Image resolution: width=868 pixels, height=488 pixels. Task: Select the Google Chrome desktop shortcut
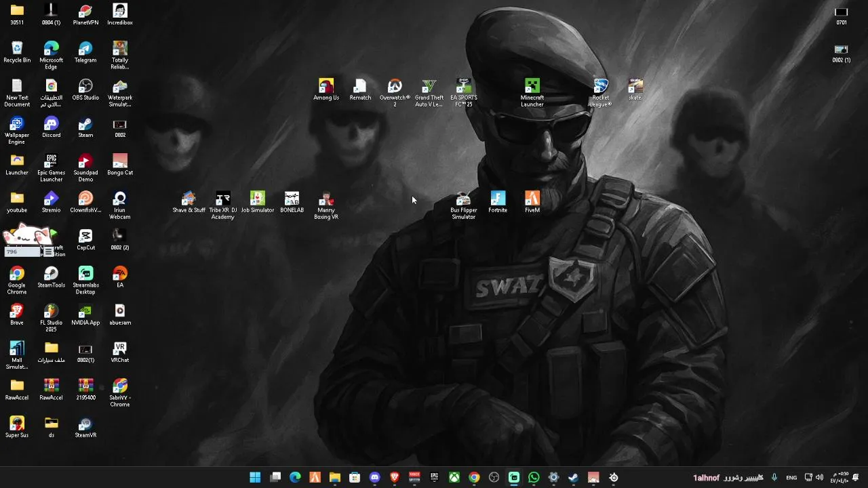click(17, 281)
